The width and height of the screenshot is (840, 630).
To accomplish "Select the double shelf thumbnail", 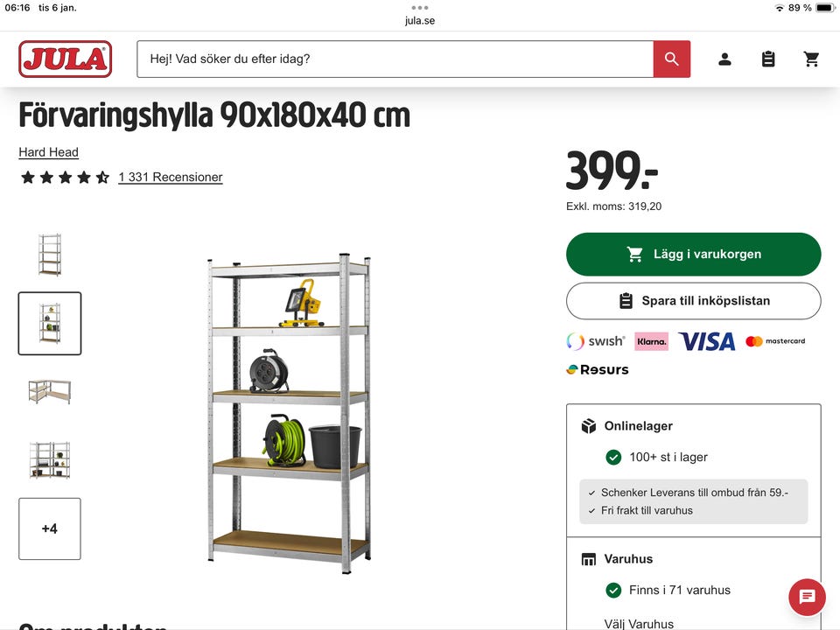I will (x=50, y=460).
